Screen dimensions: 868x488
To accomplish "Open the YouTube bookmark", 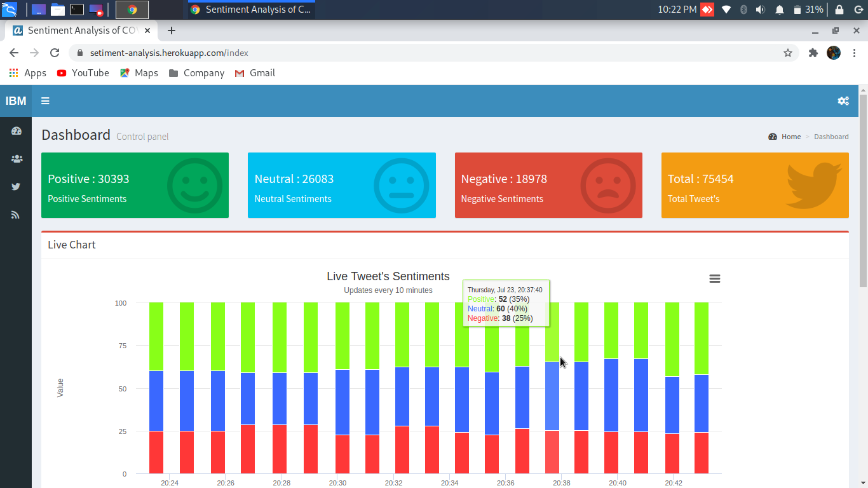I will pyautogui.click(x=83, y=73).
